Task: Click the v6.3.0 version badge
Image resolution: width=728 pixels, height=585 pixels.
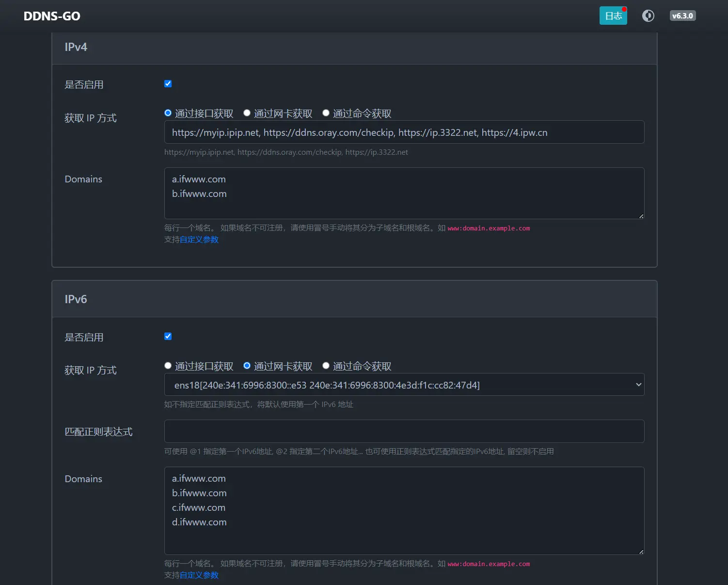Action: pos(682,16)
